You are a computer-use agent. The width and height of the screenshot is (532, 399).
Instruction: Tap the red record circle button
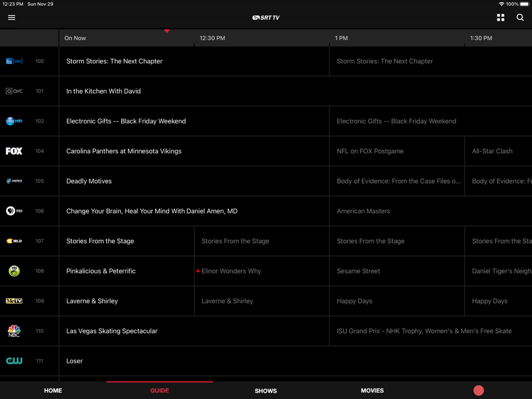click(x=478, y=390)
